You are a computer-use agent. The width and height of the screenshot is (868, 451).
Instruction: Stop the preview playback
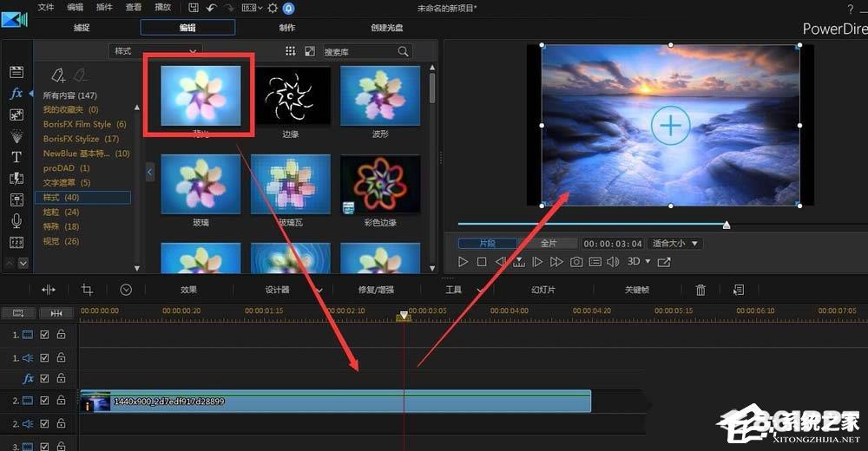pos(482,262)
